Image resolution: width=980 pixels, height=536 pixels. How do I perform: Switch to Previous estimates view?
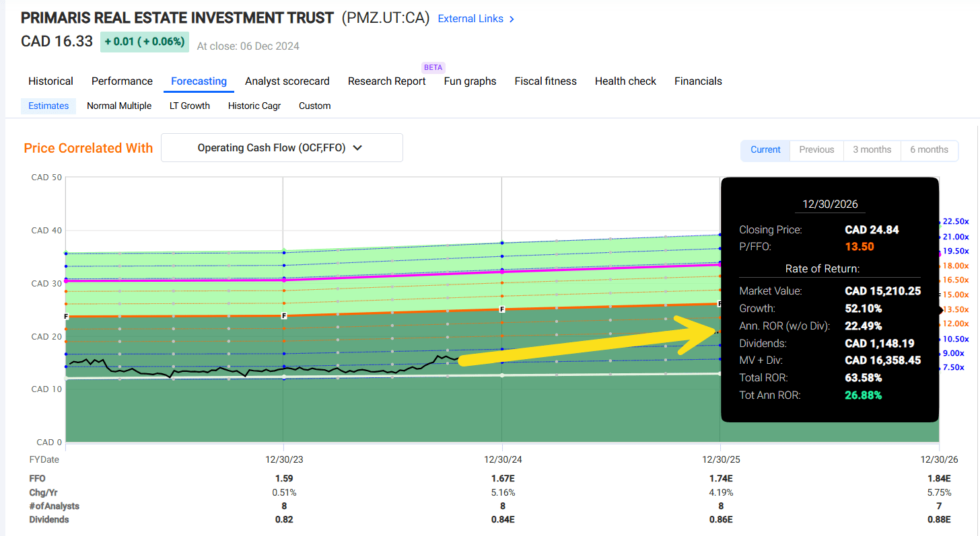tap(816, 151)
